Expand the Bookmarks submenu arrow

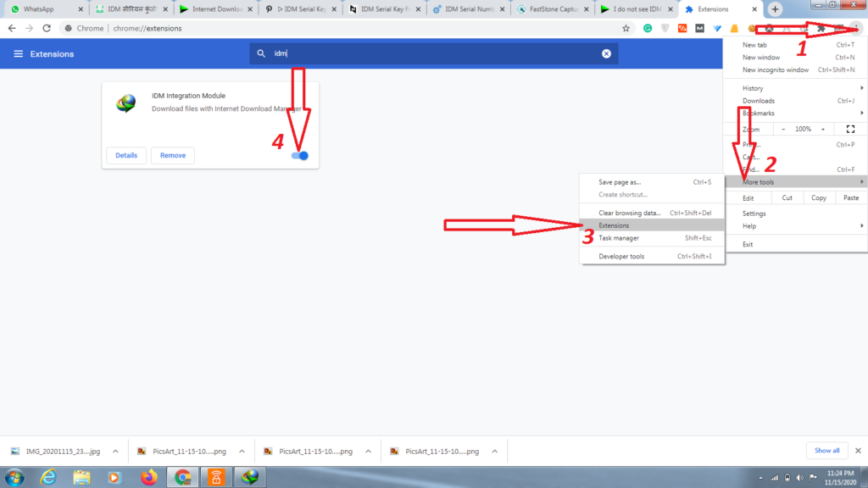(x=862, y=114)
